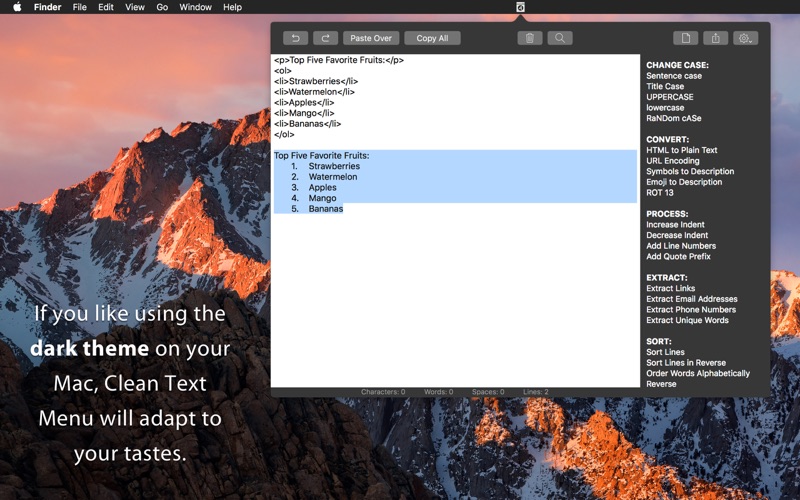Click the '<li>Watermelon</li>' line
The height and width of the screenshot is (500, 800).
pyautogui.click(x=314, y=92)
